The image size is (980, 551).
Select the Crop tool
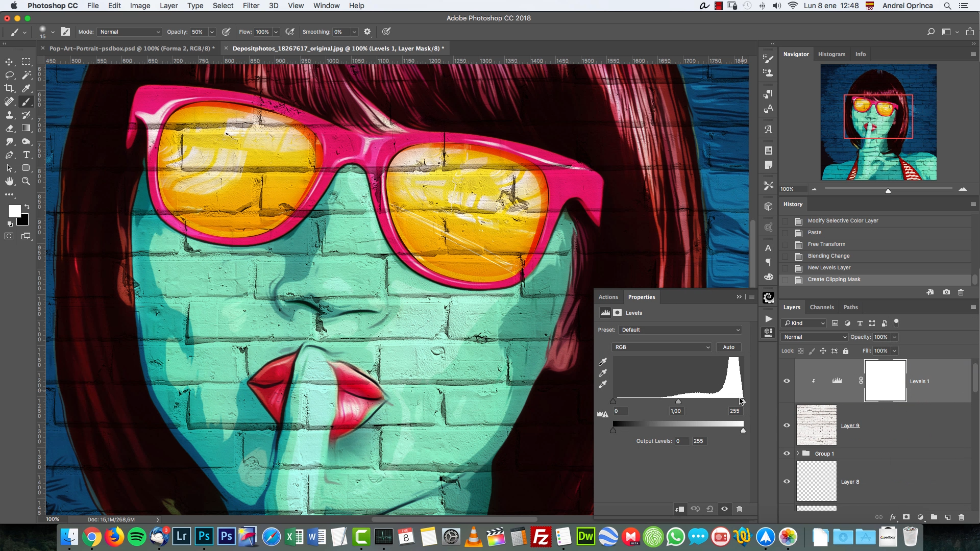(9, 88)
